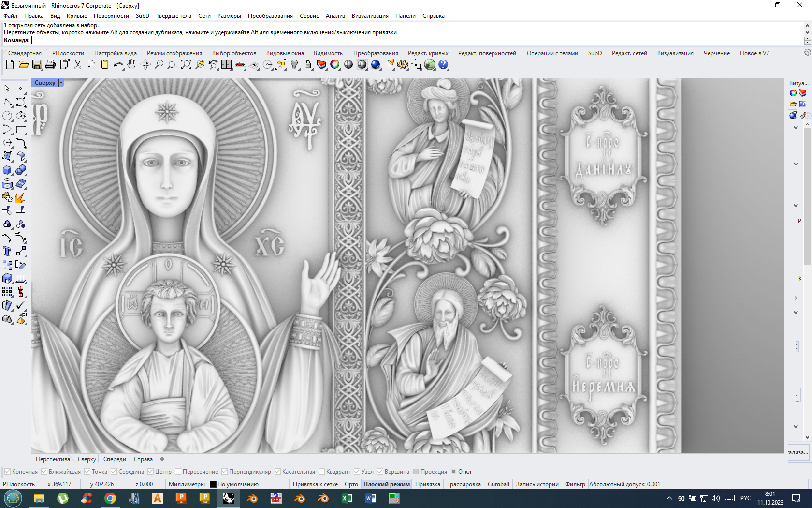Click the New file icon in toolbar
Image resolution: width=812 pixels, height=508 pixels.
[10, 64]
